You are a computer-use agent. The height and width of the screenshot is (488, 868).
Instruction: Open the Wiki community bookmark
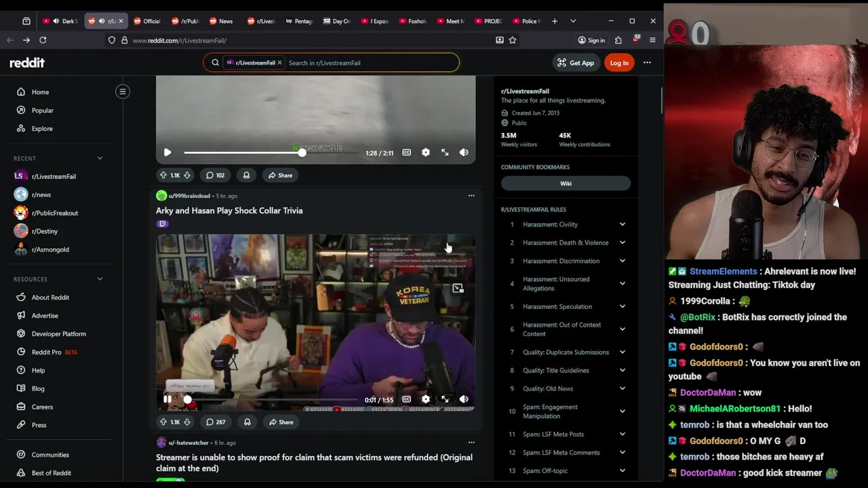pyautogui.click(x=566, y=184)
